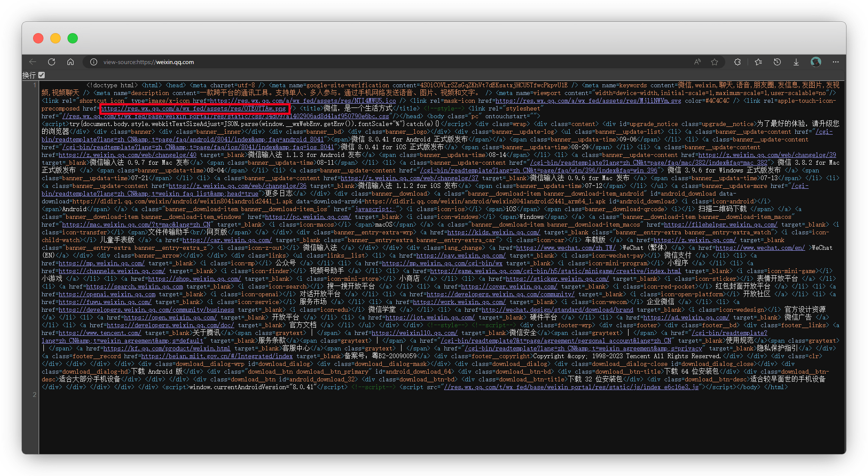The height and width of the screenshot is (476, 868).
Task: Open the OTE0YTAw.png highlighted link
Action: click(193, 109)
